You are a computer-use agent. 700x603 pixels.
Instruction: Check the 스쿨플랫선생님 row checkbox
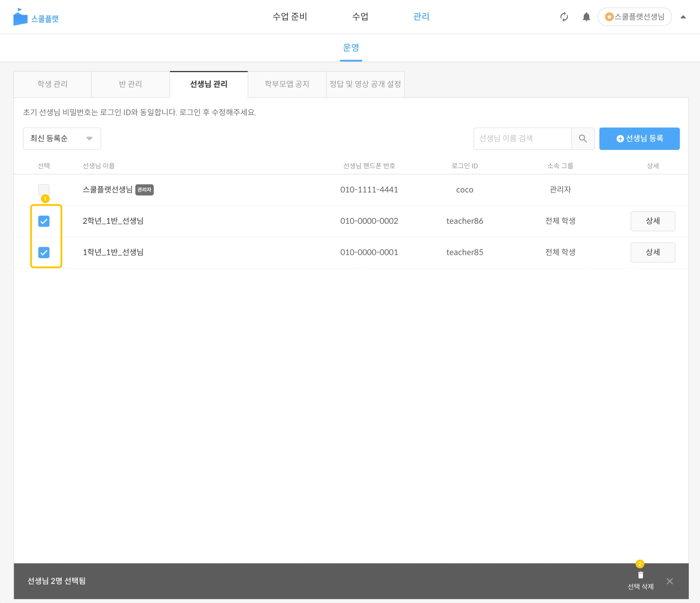(44, 190)
